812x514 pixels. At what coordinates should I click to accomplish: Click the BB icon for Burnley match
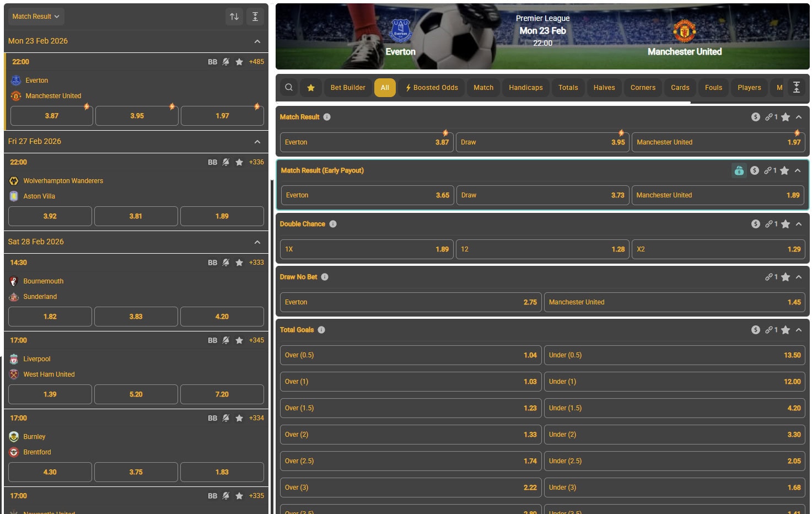point(213,418)
